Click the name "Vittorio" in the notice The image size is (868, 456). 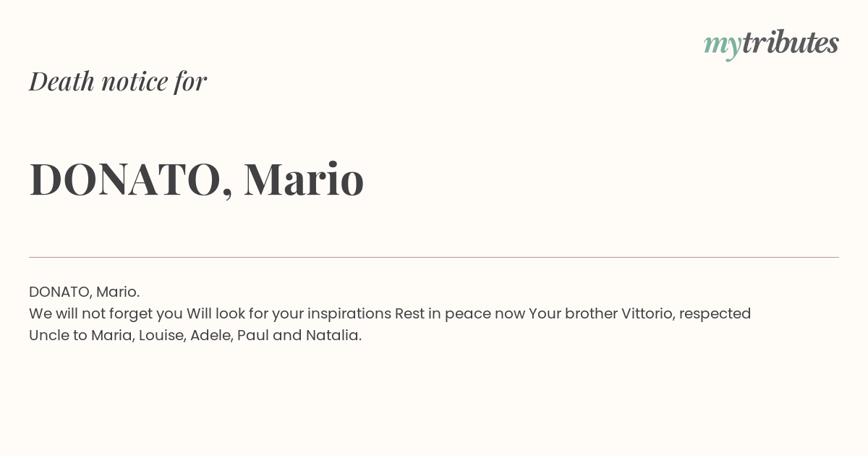coord(647,313)
